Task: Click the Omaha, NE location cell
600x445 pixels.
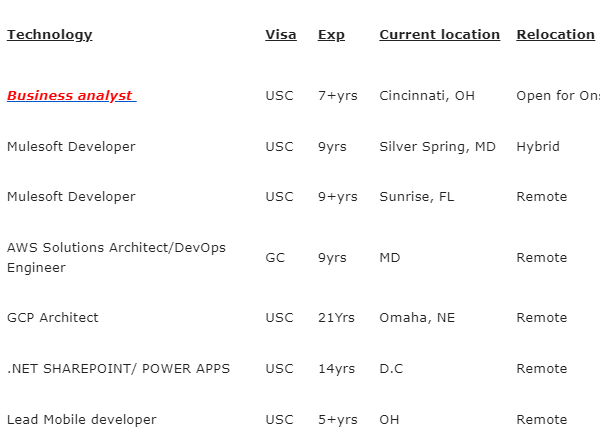Action: (417, 317)
